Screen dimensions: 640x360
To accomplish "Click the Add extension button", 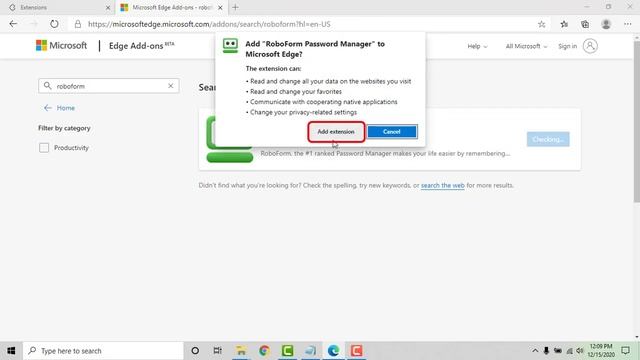I will [336, 132].
